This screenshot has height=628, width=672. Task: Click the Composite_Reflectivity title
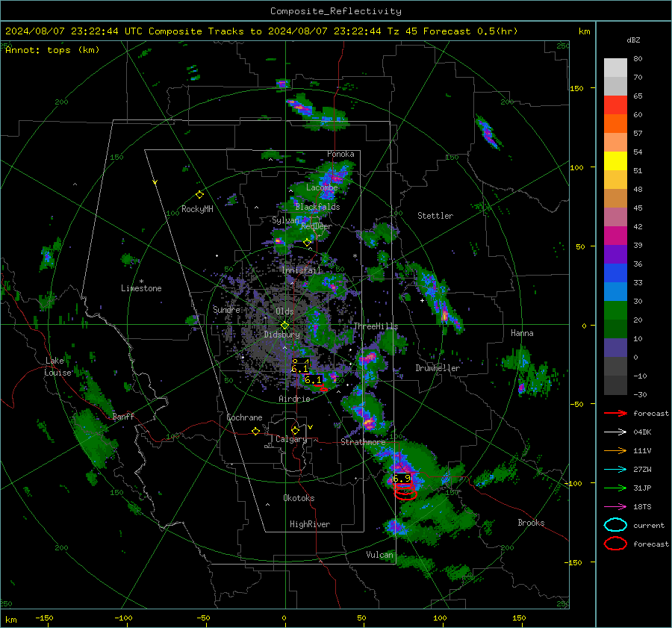tap(336, 11)
